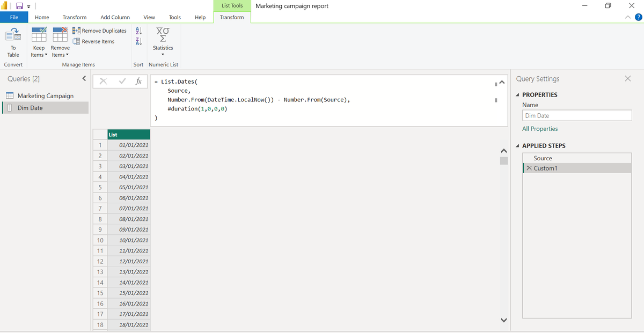Select cell 01/01/2021
The height and width of the screenshot is (333, 644).
128,145
